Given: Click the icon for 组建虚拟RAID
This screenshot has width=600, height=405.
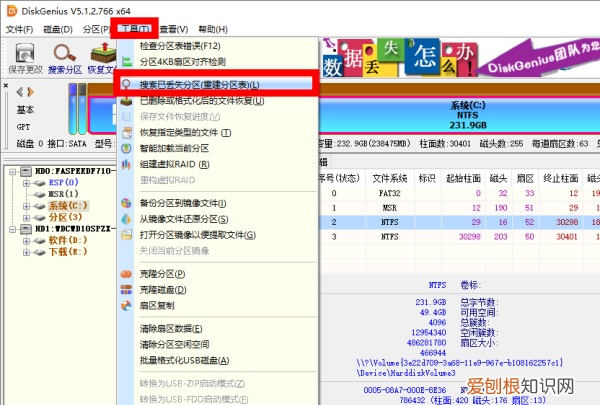Looking at the screenshot, I should [126, 164].
